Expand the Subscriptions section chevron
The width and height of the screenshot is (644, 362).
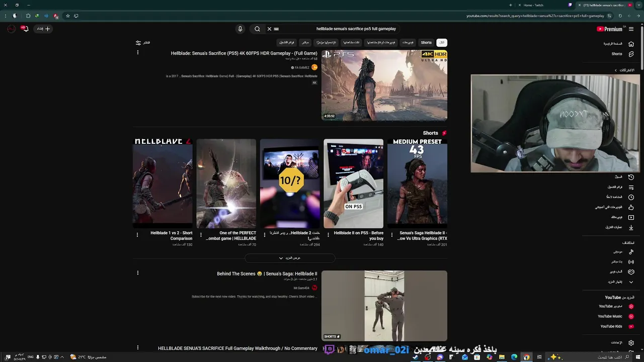(x=616, y=70)
